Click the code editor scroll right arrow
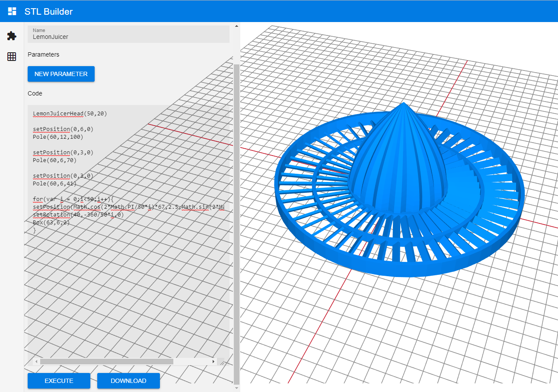This screenshot has width=558, height=392. (x=213, y=361)
